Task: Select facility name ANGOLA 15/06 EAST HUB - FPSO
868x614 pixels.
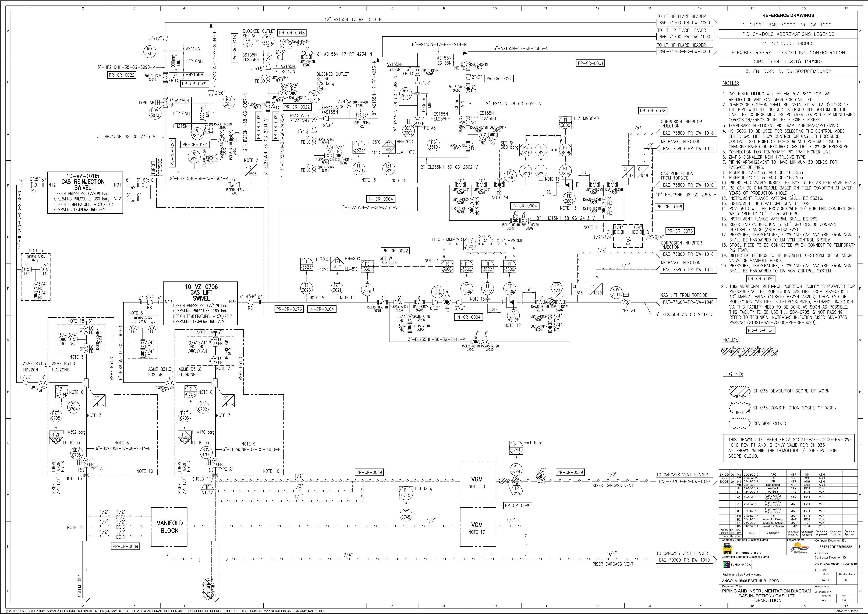Action: (x=750, y=581)
